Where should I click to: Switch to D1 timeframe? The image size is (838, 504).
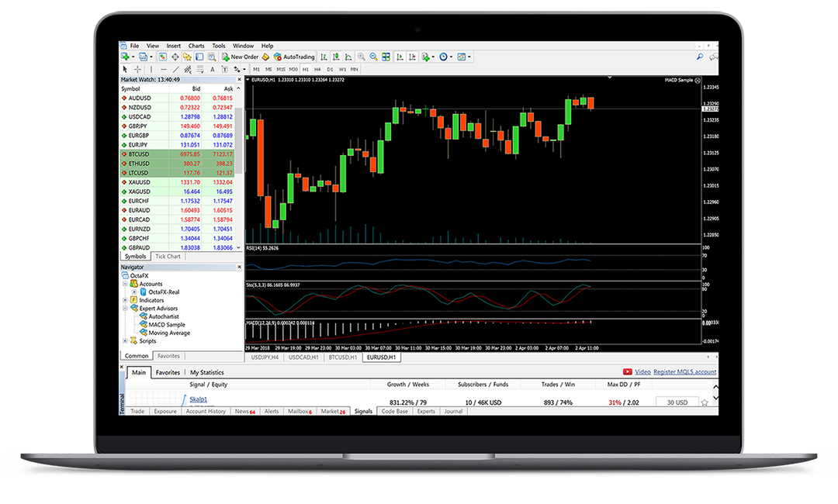click(330, 70)
